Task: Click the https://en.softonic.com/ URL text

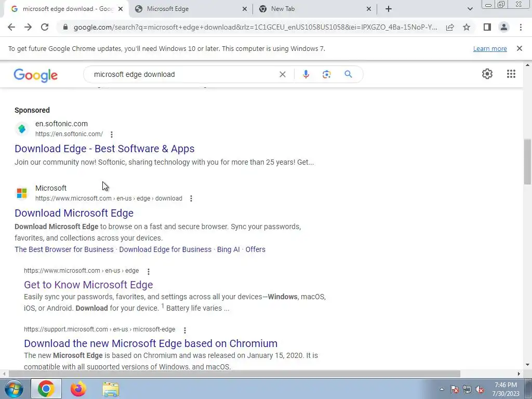Action: tap(69, 134)
